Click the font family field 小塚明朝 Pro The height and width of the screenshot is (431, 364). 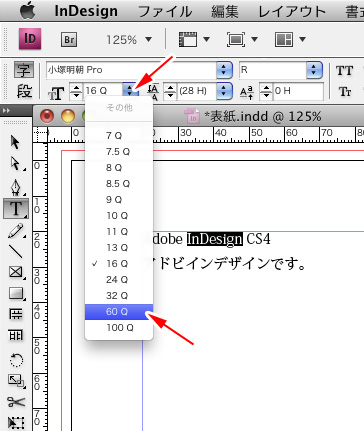131,70
